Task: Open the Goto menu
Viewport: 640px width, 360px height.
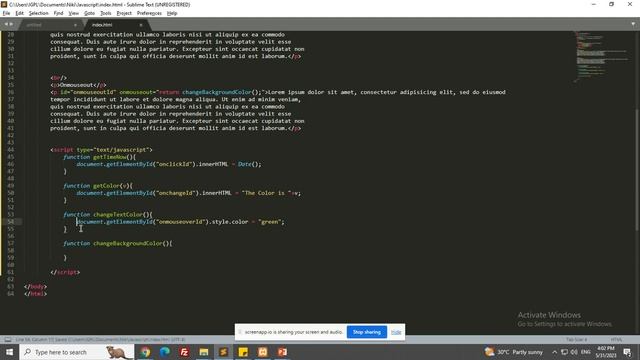Action: click(89, 13)
